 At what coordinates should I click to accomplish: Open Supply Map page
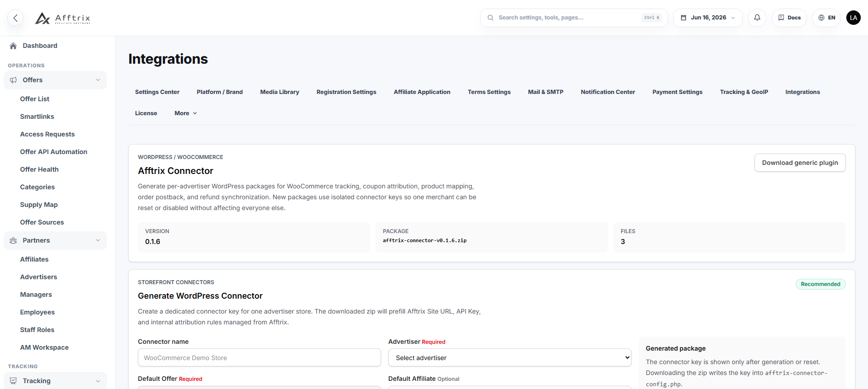click(x=39, y=205)
